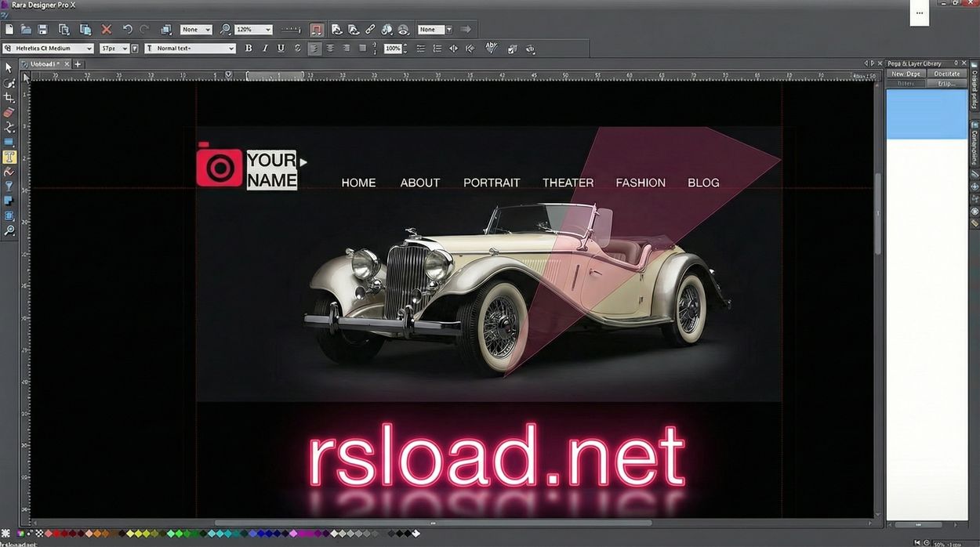Click the preview eye icon in toolbar
Screen dimensions: 980x547
click(x=403, y=29)
